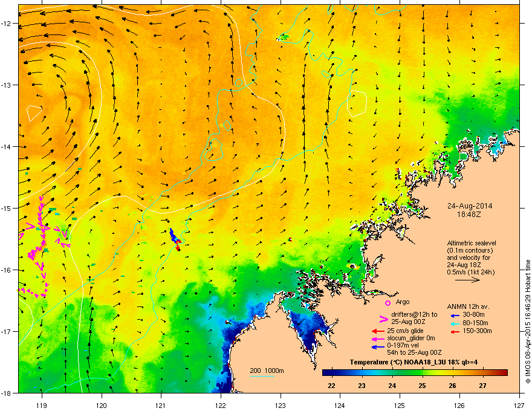Click the 25-Aug 00Z text under drifters

pos(408,322)
